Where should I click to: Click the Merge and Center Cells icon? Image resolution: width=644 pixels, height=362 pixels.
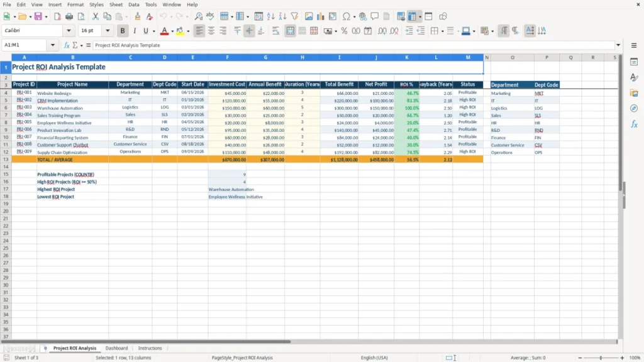click(291, 31)
